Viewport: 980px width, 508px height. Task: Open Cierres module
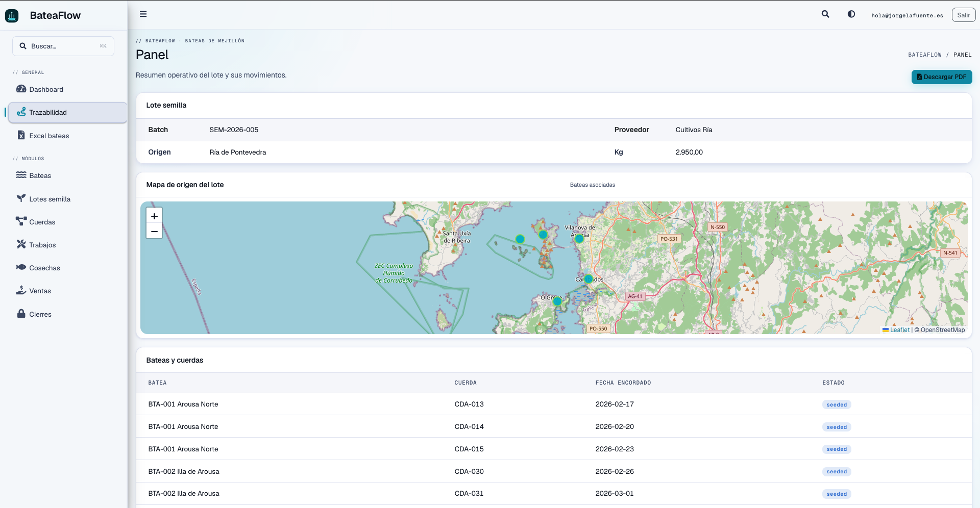click(x=67, y=314)
